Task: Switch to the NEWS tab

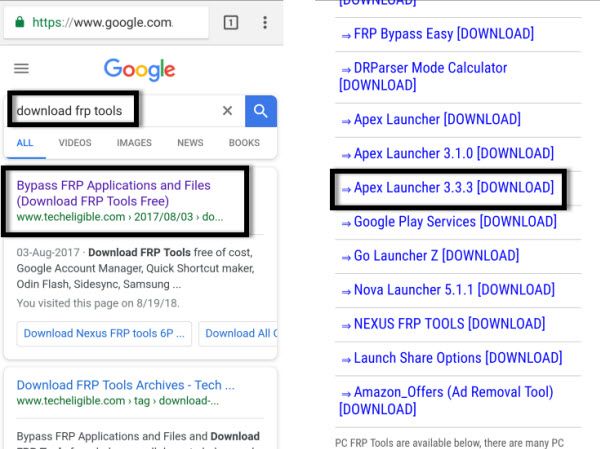Action: click(190, 143)
